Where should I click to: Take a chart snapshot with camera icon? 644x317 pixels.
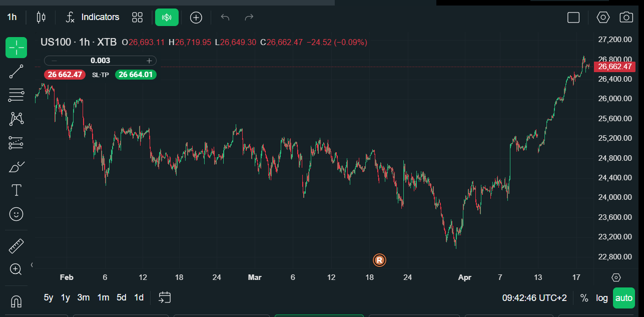pos(626,18)
